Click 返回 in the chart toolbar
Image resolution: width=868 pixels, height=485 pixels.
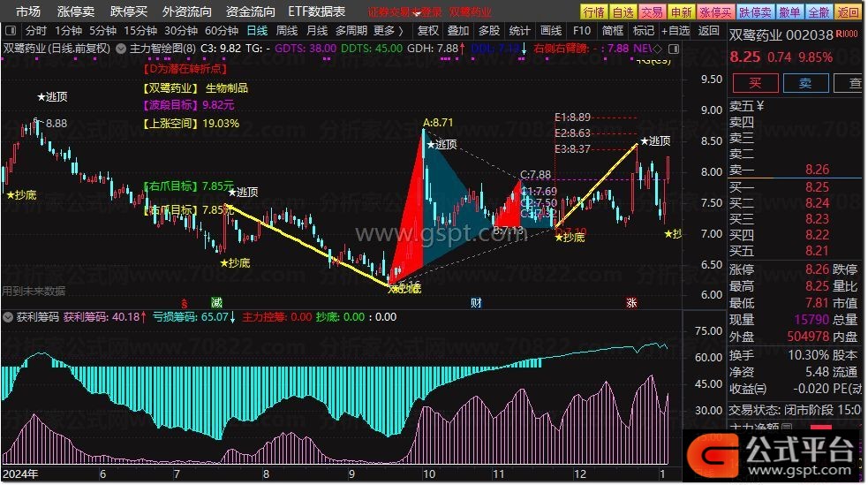click(x=708, y=30)
